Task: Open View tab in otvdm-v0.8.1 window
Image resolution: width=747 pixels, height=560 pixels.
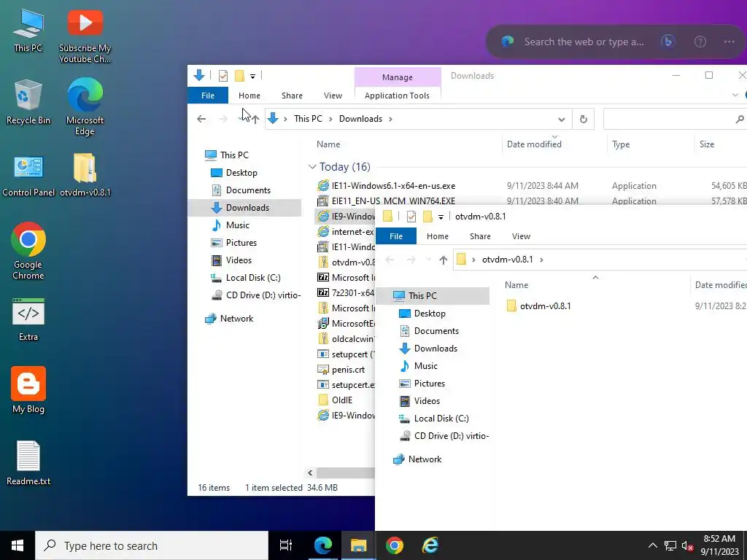Action: tap(521, 236)
